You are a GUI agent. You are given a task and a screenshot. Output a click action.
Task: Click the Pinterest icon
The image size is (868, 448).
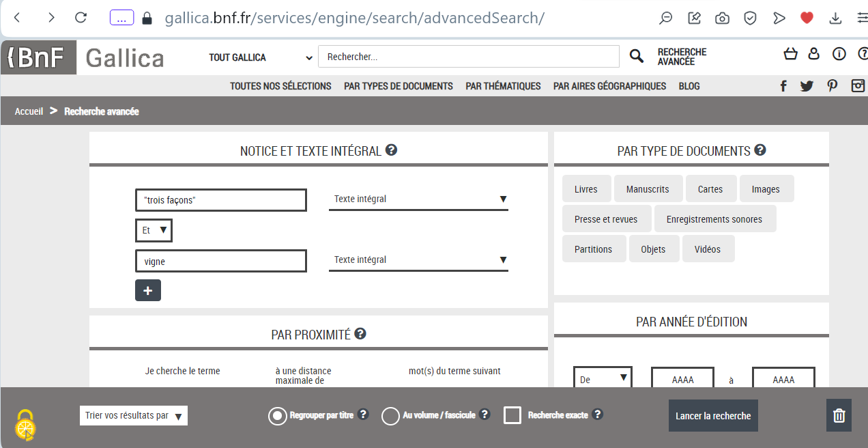click(832, 86)
